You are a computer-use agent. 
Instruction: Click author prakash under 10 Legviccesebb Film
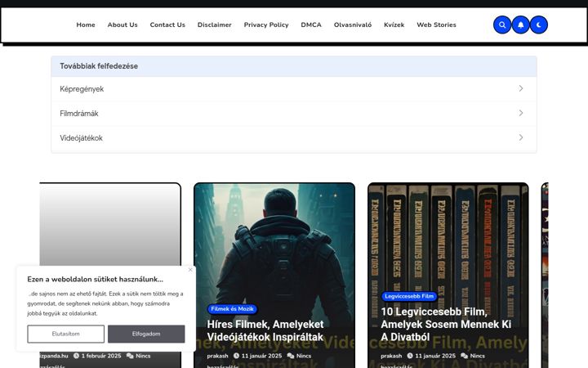[x=391, y=356]
